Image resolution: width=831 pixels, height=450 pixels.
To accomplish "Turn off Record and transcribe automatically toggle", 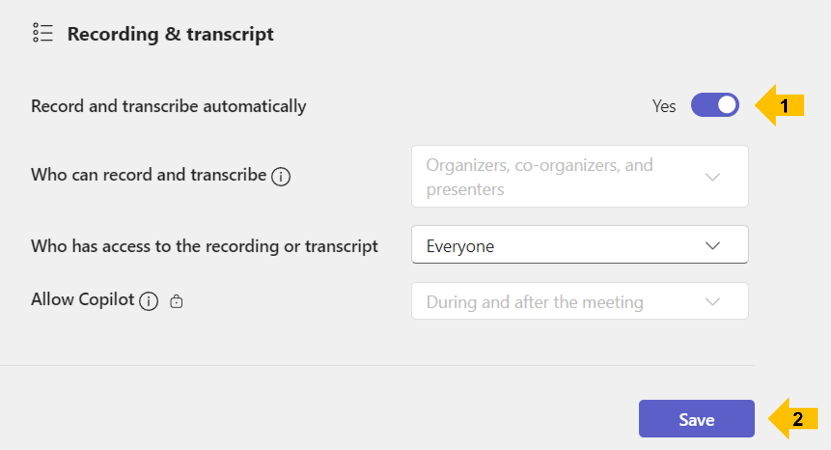I will coord(715,105).
